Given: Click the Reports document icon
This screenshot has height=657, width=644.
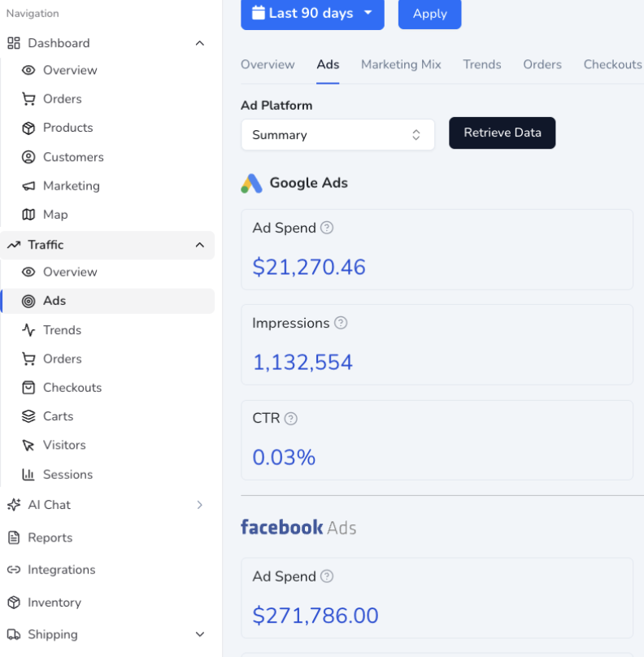Looking at the screenshot, I should [14, 537].
